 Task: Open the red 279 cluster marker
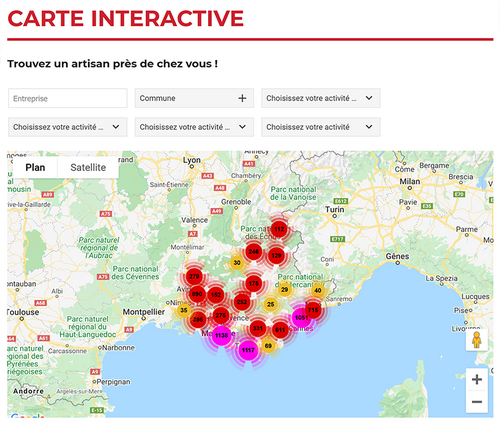coord(194,276)
